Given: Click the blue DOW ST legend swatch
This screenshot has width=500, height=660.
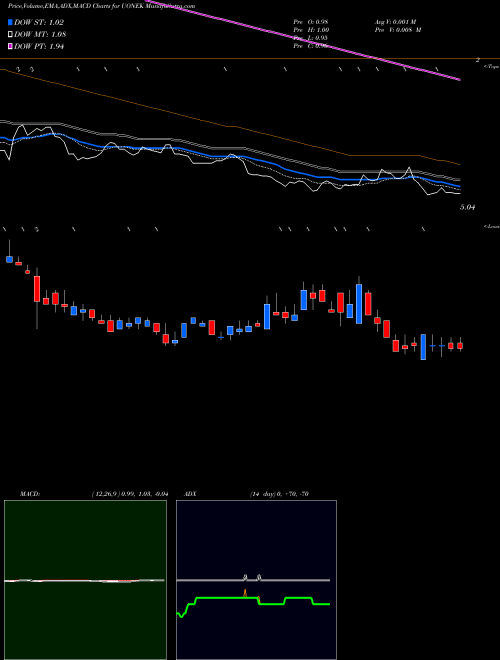Looking at the screenshot, I should 10,22.
